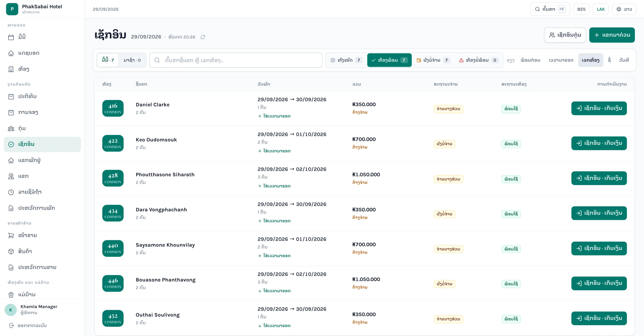Open the ການຈອງ bookings page in the sidebar
644x336 pixels.
tap(42, 112)
